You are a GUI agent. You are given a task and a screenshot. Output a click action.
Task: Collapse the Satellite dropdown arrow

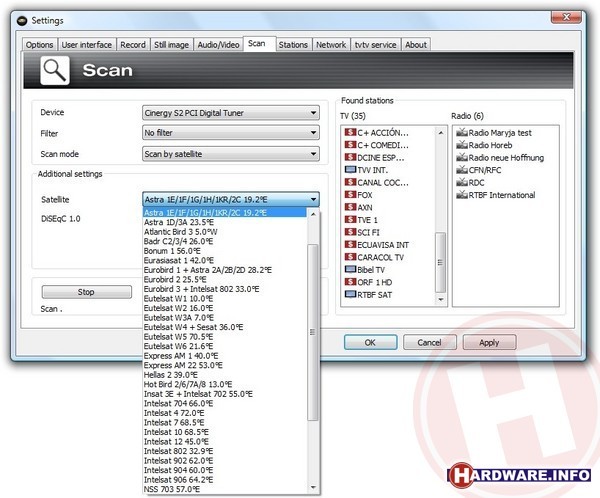tap(313, 199)
